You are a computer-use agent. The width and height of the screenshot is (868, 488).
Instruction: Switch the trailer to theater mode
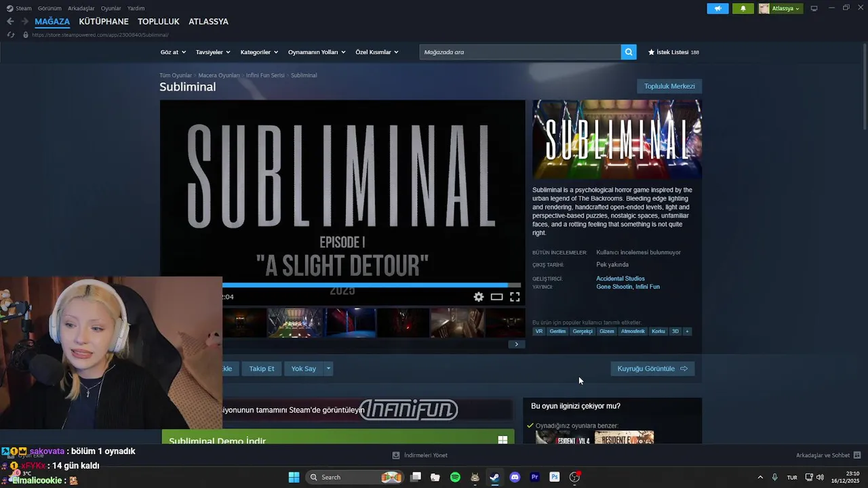496,297
